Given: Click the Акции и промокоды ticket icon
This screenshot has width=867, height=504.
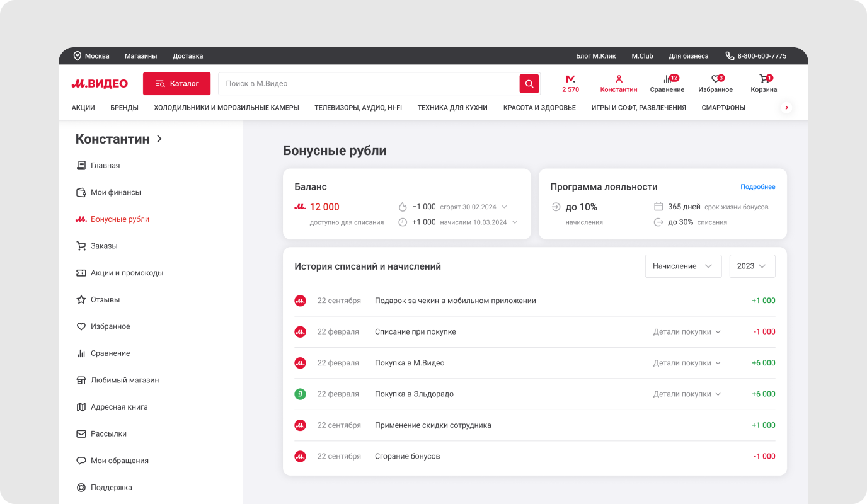Looking at the screenshot, I should click(81, 273).
